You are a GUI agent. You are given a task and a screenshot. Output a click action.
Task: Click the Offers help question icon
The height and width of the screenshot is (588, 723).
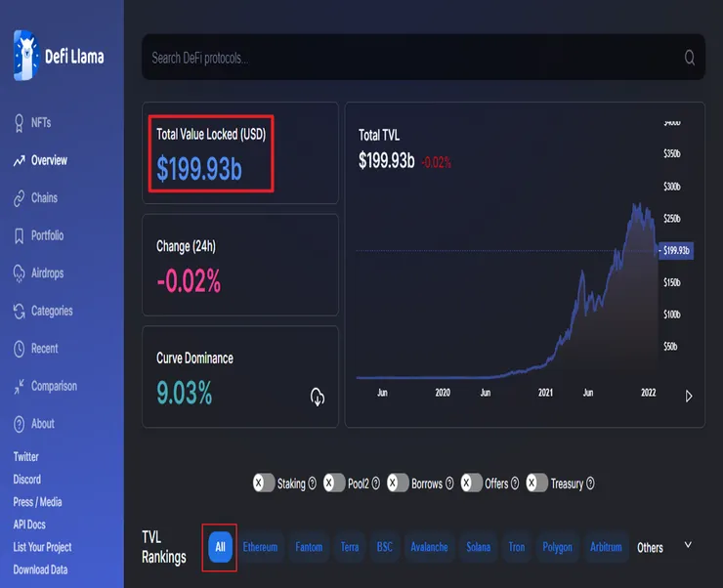pyautogui.click(x=515, y=483)
